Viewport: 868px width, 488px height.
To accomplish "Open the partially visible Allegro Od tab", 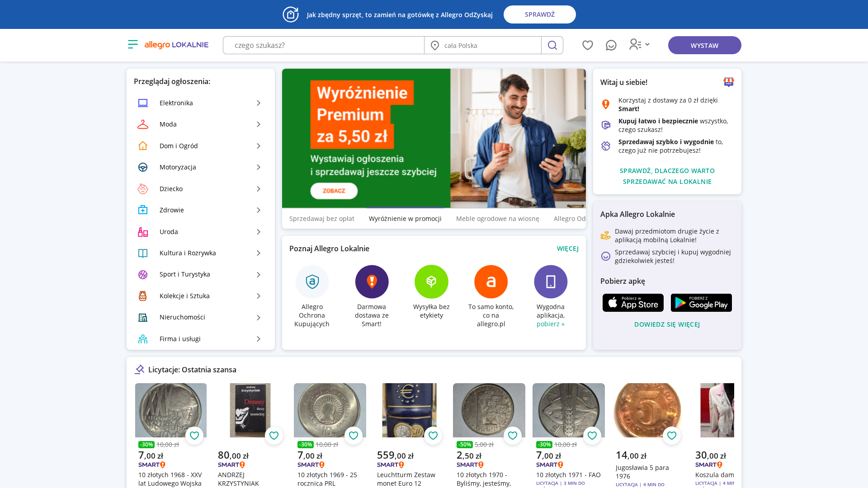I will (x=570, y=219).
